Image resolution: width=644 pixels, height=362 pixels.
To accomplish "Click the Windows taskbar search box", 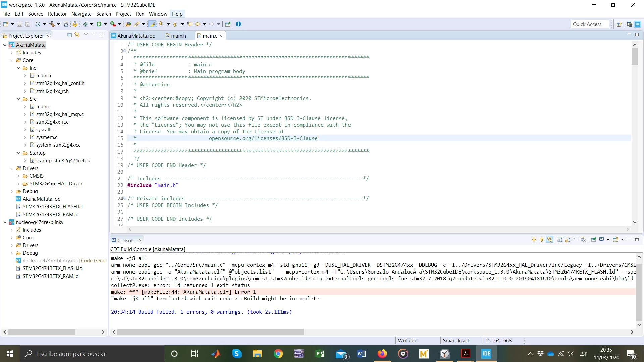I will pyautogui.click(x=92, y=354).
